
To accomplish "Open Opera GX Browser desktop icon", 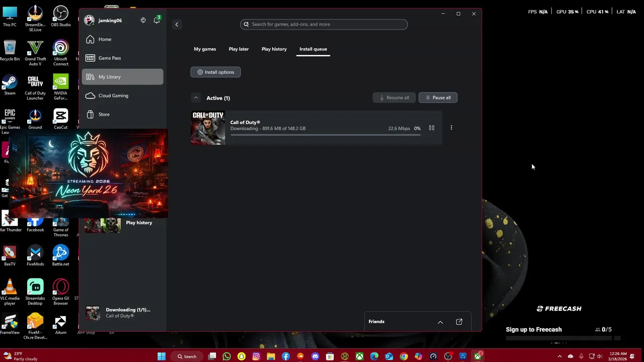I will pos(61,293).
